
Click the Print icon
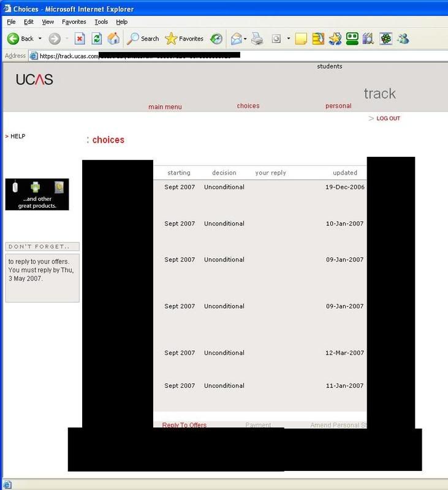pyautogui.click(x=257, y=39)
